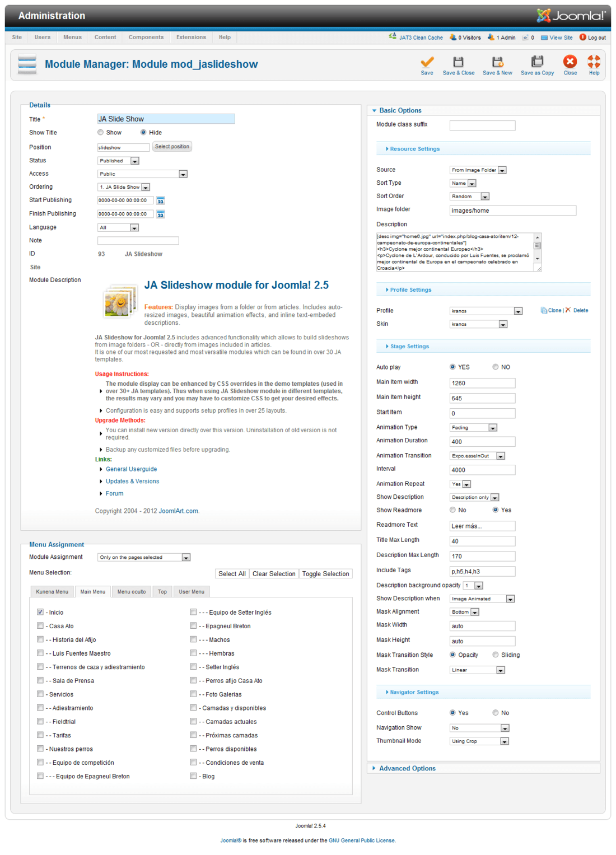616x855 pixels.
Task: Choose Sliding for Mask Transition Style
Action: point(496,655)
